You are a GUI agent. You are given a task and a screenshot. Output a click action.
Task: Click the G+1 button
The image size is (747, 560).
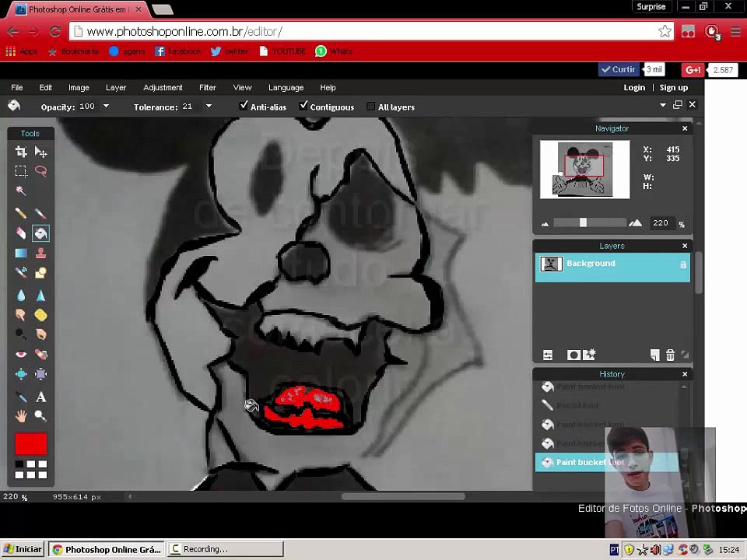693,70
